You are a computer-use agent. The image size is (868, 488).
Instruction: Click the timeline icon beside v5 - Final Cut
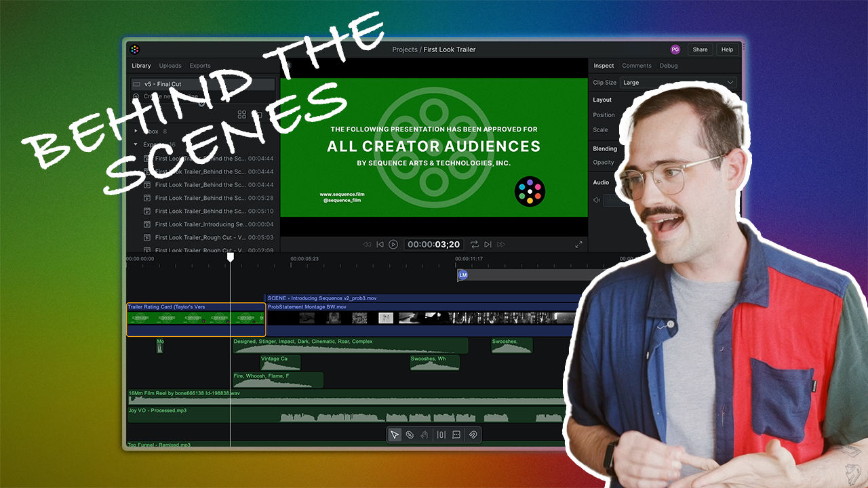pyautogui.click(x=136, y=84)
